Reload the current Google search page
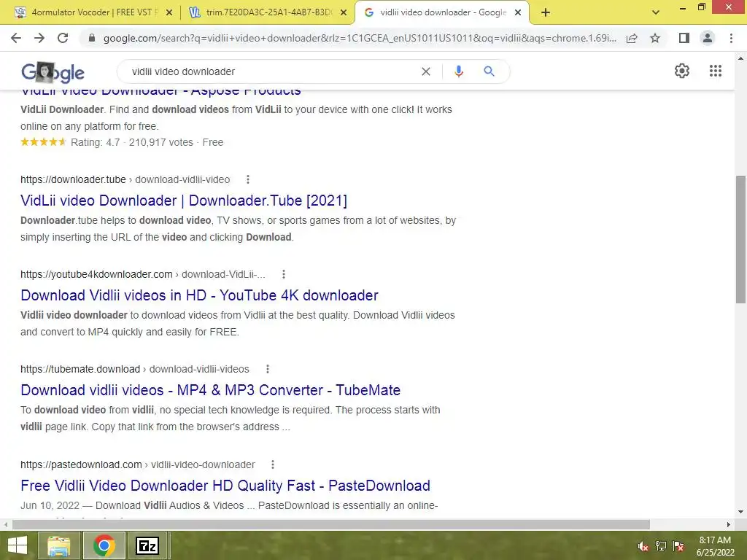Screen dimensions: 747x560 click(63, 38)
